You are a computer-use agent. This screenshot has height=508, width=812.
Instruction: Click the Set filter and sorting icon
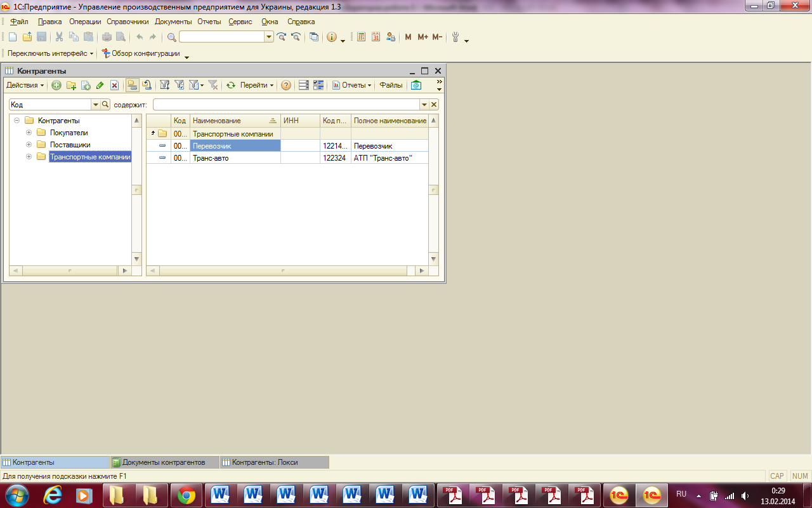[165, 85]
